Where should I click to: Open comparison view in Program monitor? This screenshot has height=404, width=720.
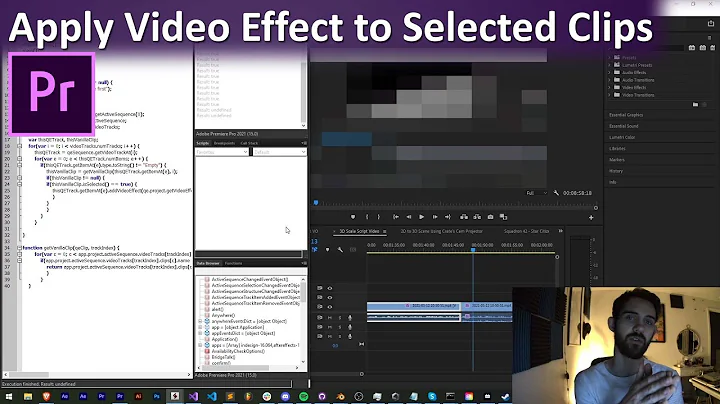503,217
